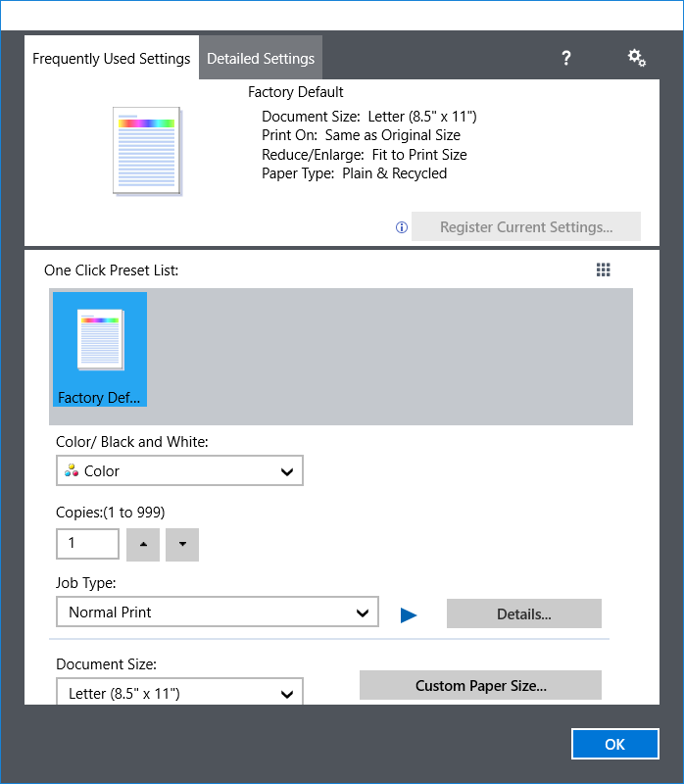This screenshot has height=784, width=684.
Task: Click the help question mark icon
Action: click(566, 59)
